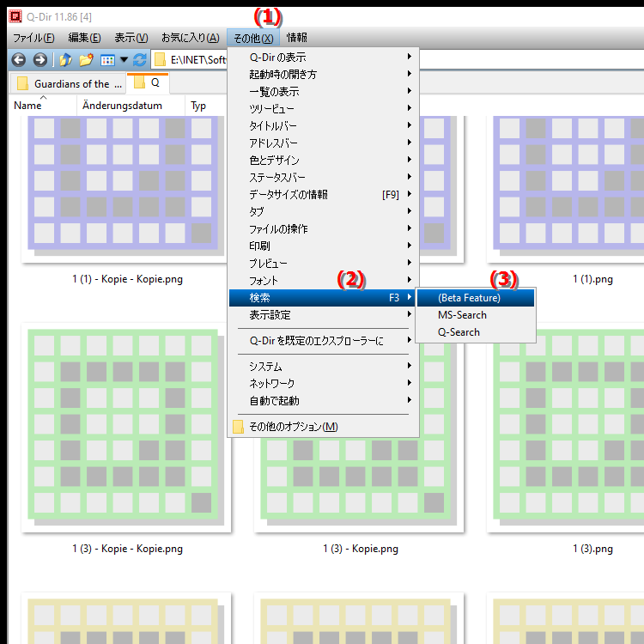Screen dimensions: 644x644
Task: Open ファイルの操作 submenu
Action: tap(323, 229)
